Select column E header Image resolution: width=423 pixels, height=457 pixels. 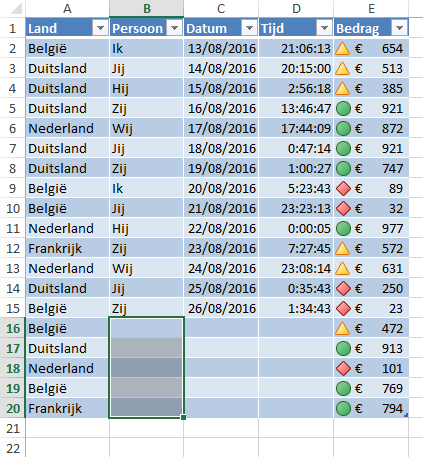tap(371, 8)
